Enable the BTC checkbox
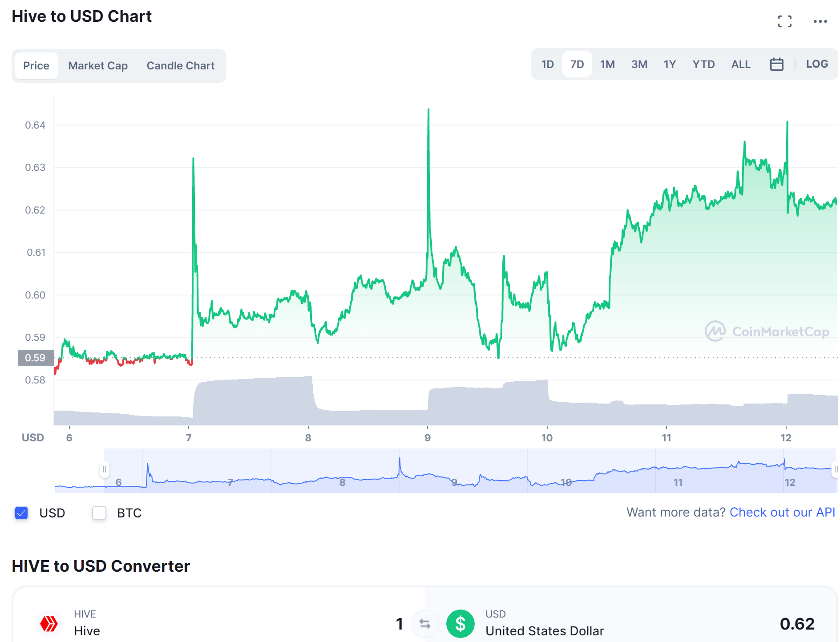The height and width of the screenshot is (642, 840). (x=99, y=513)
